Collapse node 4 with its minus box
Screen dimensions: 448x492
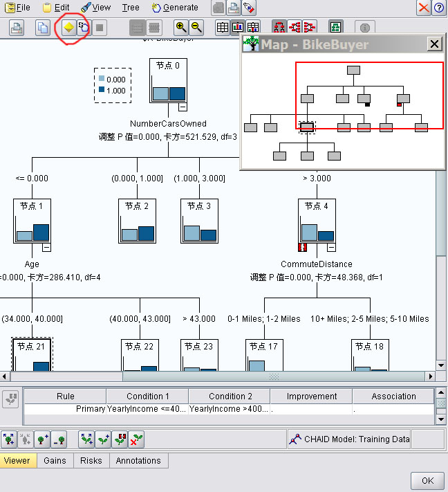[331, 248]
